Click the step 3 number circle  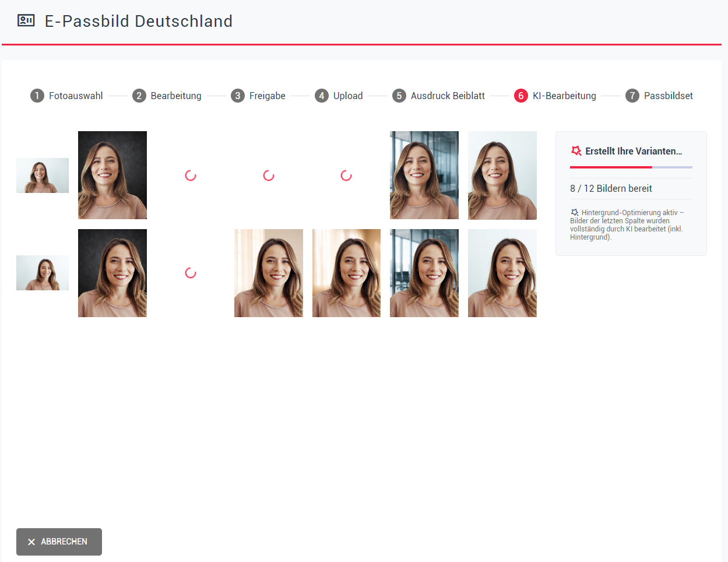[x=238, y=96]
